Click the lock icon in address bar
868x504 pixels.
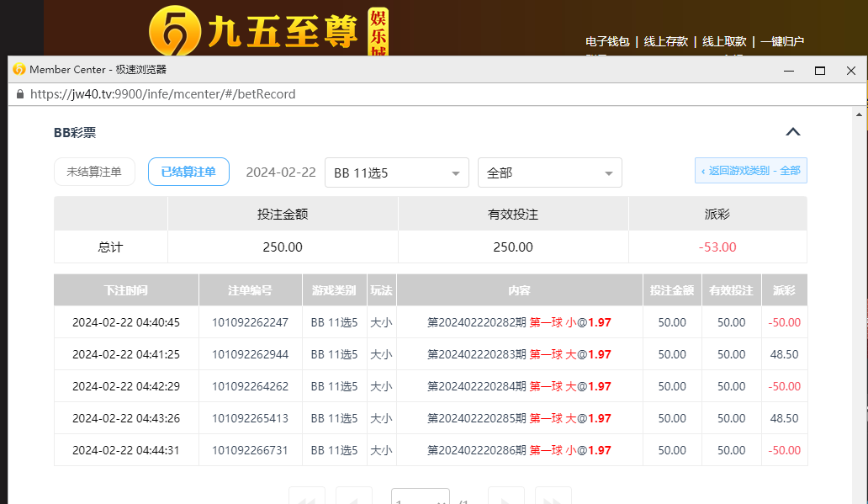pyautogui.click(x=20, y=94)
